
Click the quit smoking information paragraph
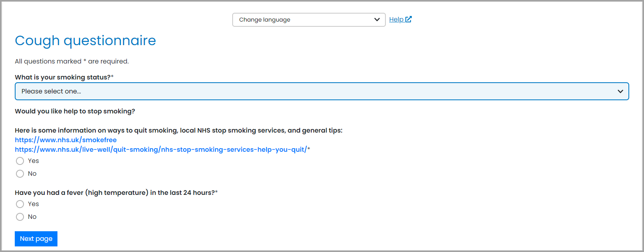coord(179,130)
